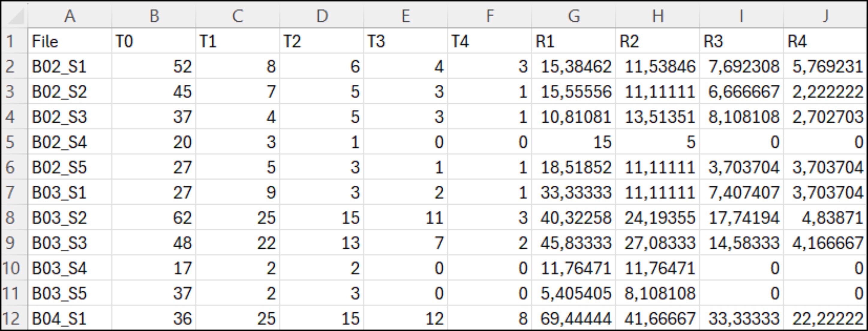Select column D header
The width and height of the screenshot is (868, 331).
(322, 16)
